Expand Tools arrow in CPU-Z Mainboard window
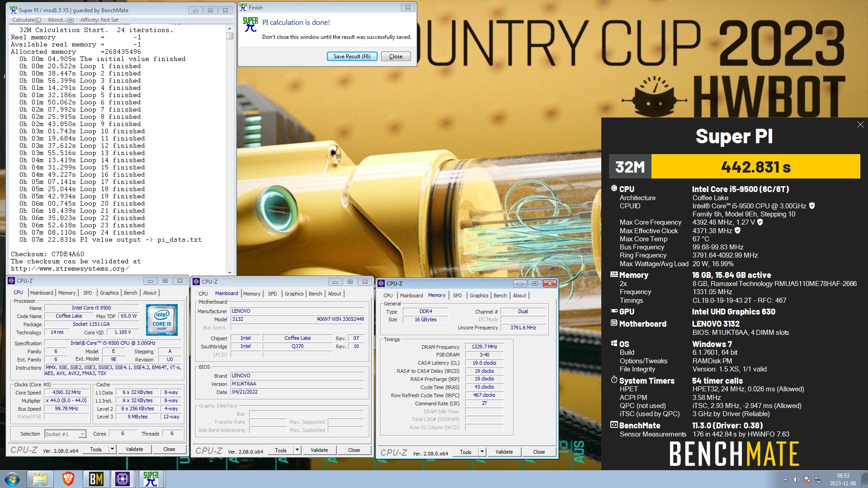868x488 pixels. (297, 450)
